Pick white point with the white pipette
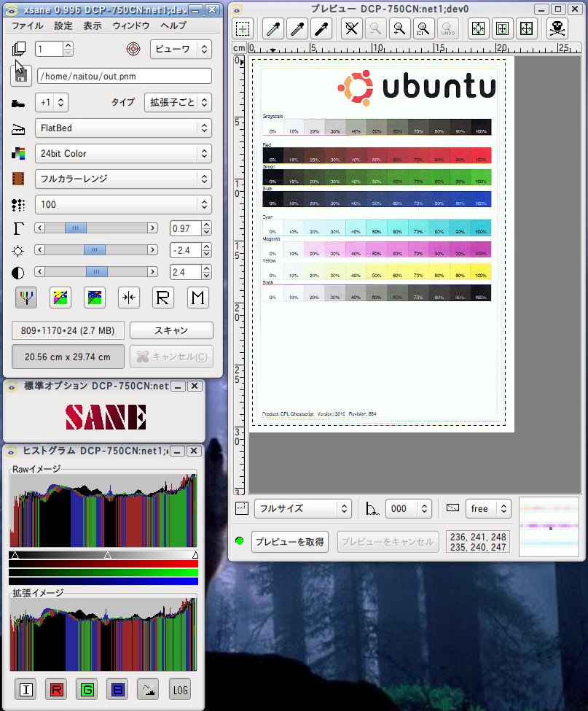Viewport: 588px width, 711px height. click(273, 29)
